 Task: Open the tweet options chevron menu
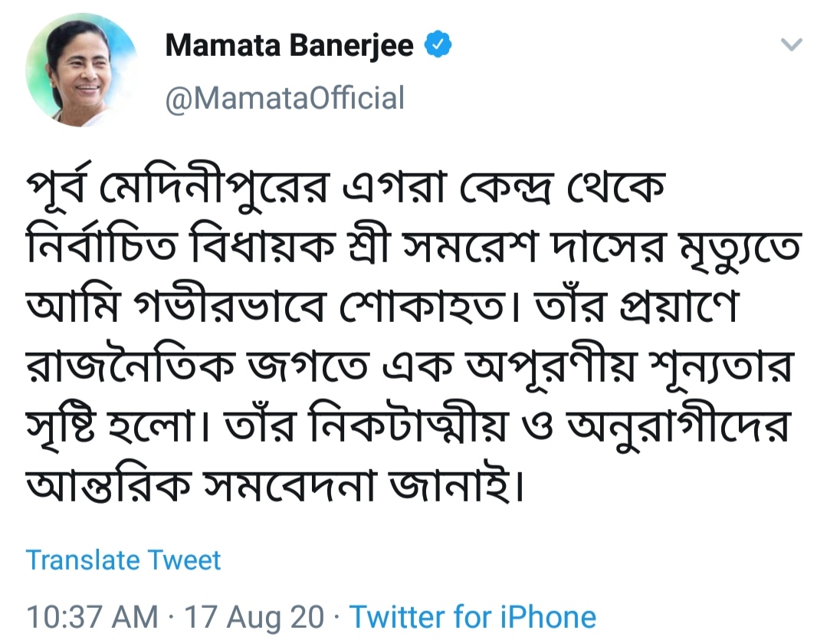[790, 44]
